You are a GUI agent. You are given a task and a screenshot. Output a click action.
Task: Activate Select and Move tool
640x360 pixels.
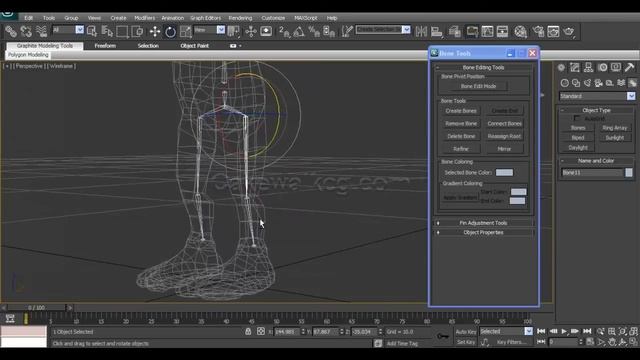pyautogui.click(x=155, y=31)
